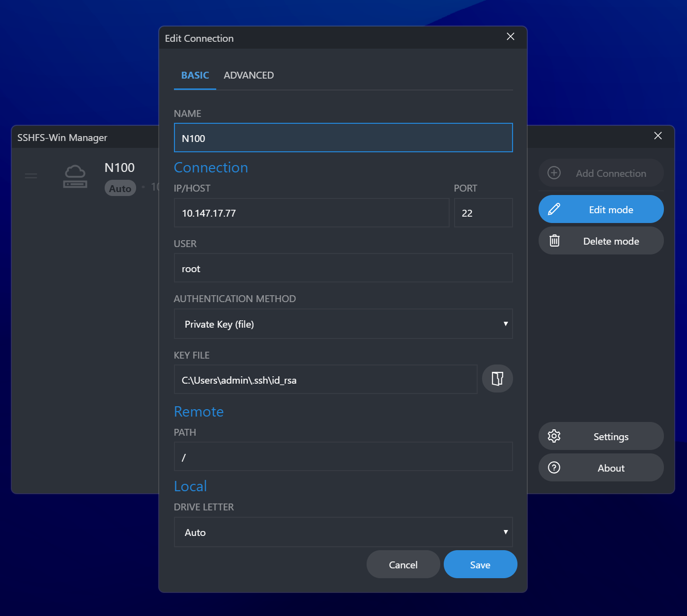Focus the IP/HOST input field
687x616 pixels.
click(312, 213)
